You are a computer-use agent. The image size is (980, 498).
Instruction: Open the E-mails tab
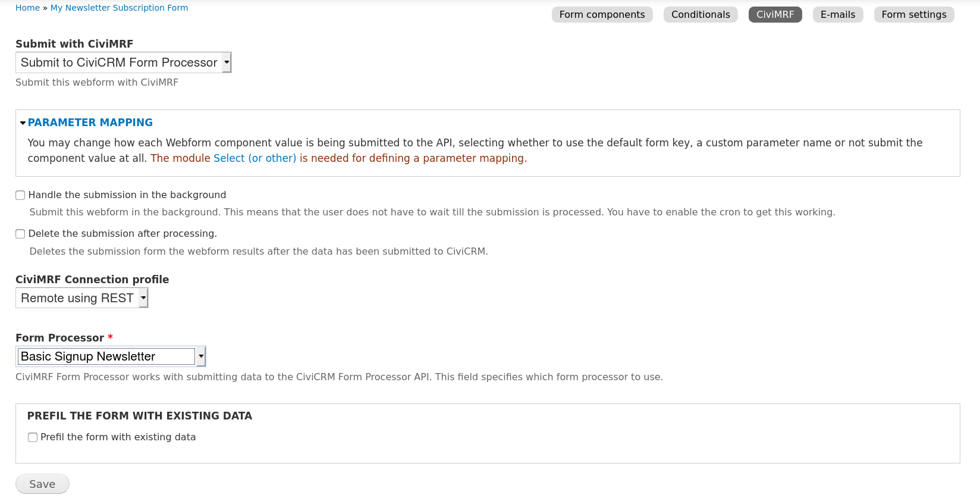(x=837, y=15)
